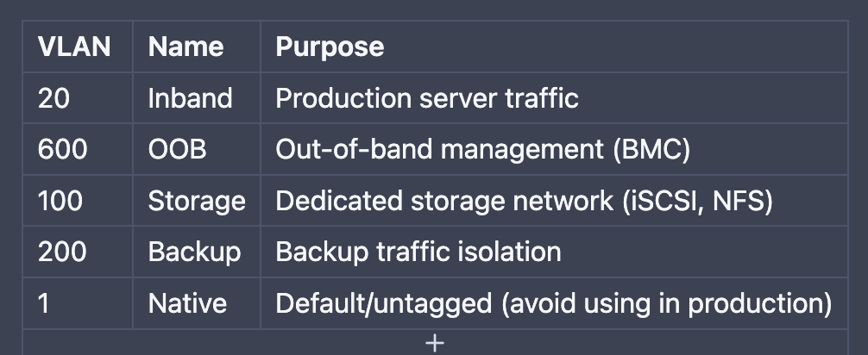Select the Name column header cell
This screenshot has height=355, width=868.
click(197, 47)
